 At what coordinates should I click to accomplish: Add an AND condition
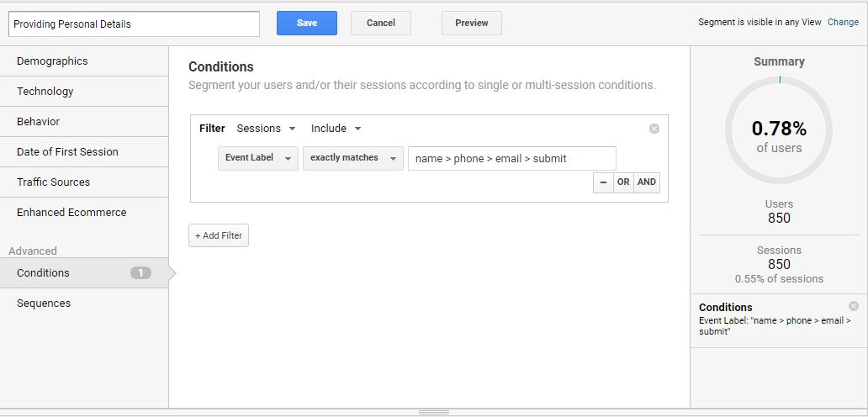pos(647,182)
